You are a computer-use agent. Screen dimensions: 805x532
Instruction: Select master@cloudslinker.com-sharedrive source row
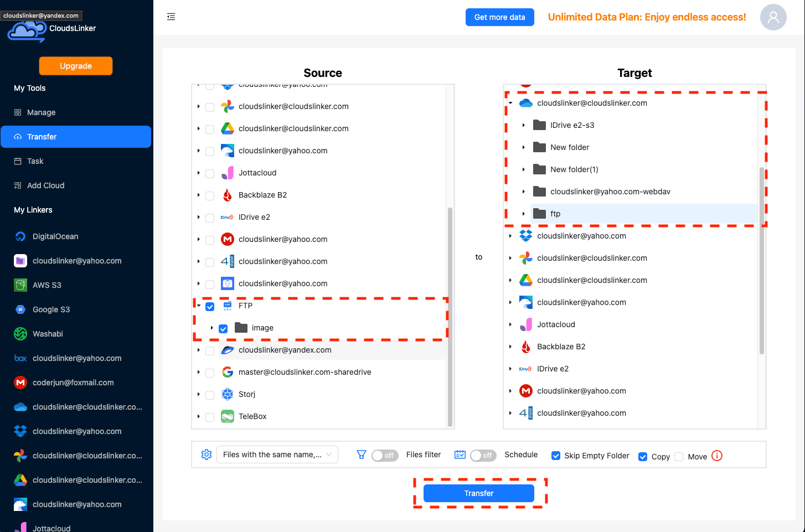pos(305,372)
